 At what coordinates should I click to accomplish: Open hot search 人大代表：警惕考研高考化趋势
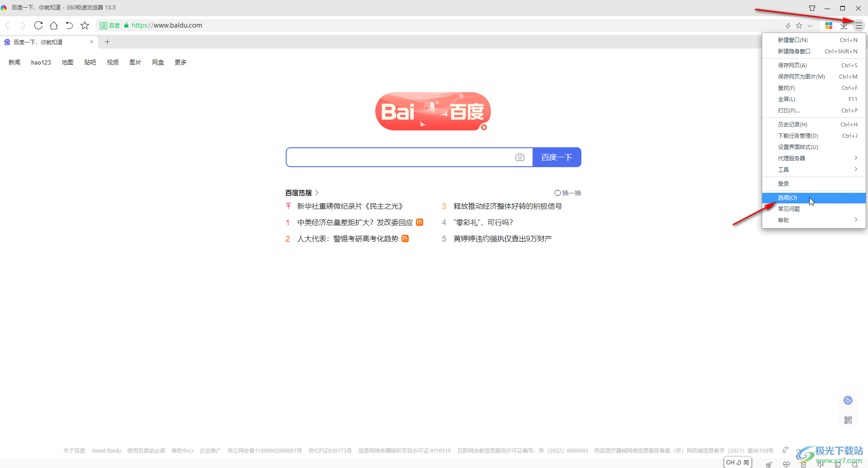click(x=348, y=239)
